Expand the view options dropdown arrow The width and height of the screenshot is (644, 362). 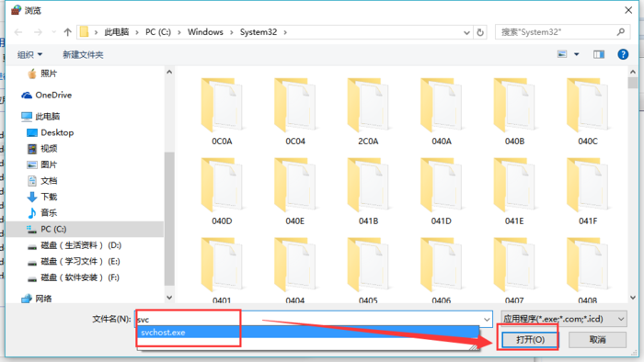[576, 54]
